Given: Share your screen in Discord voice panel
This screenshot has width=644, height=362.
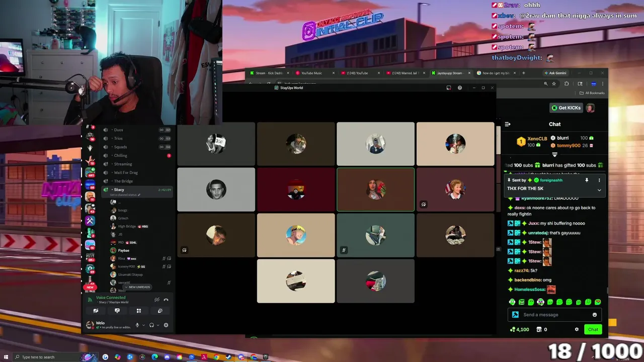Looking at the screenshot, I should click(117, 311).
